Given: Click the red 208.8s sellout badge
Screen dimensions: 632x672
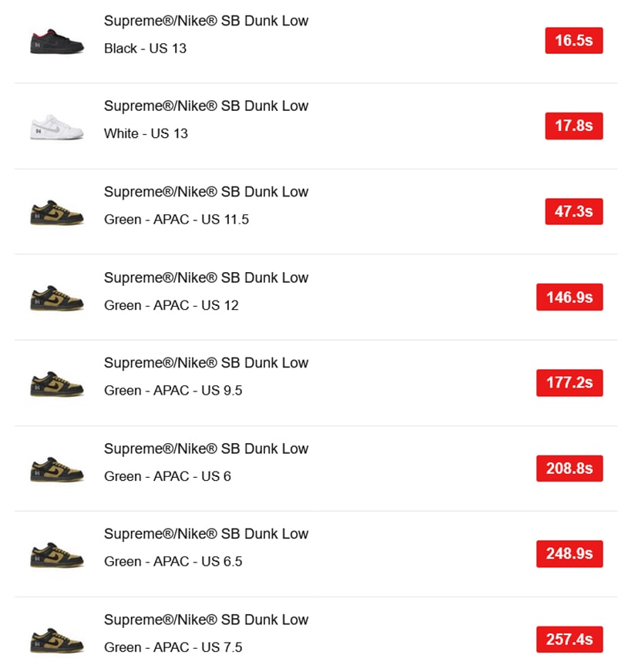Looking at the screenshot, I should pos(569,468).
